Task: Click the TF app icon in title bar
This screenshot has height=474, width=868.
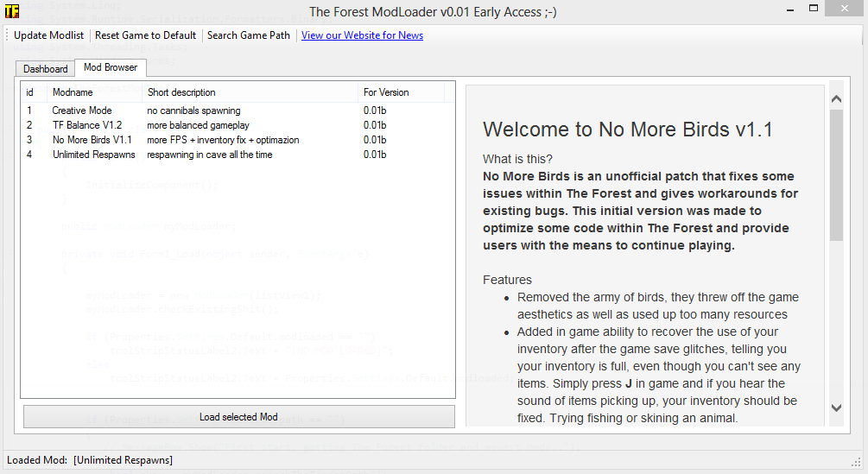Action: click(x=12, y=11)
